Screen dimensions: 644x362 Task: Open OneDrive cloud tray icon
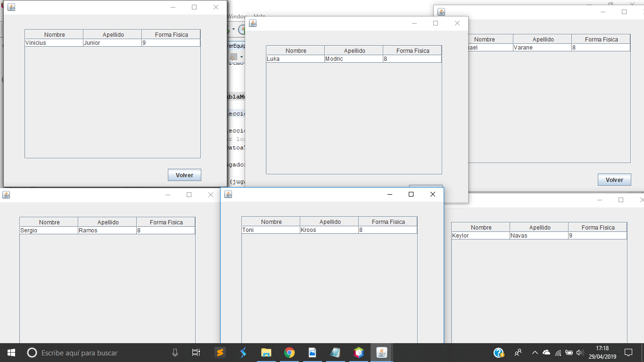[x=546, y=353]
